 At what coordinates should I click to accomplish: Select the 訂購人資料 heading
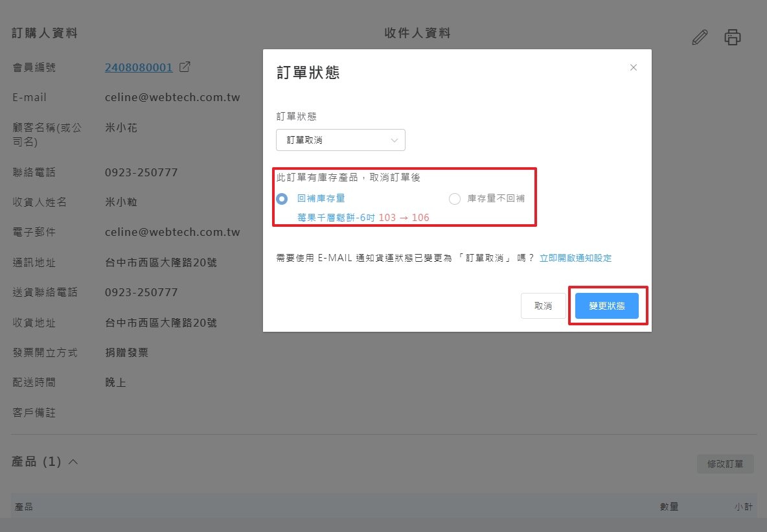tap(45, 33)
